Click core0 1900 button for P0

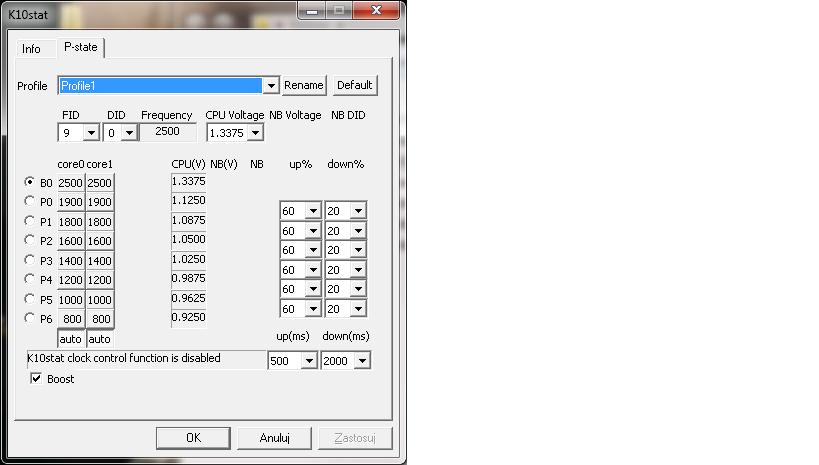click(71, 202)
